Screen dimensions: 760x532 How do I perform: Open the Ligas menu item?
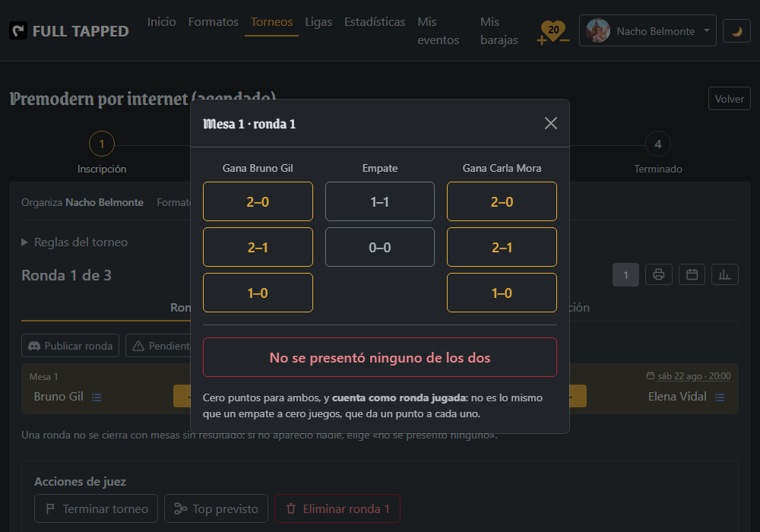tap(318, 22)
